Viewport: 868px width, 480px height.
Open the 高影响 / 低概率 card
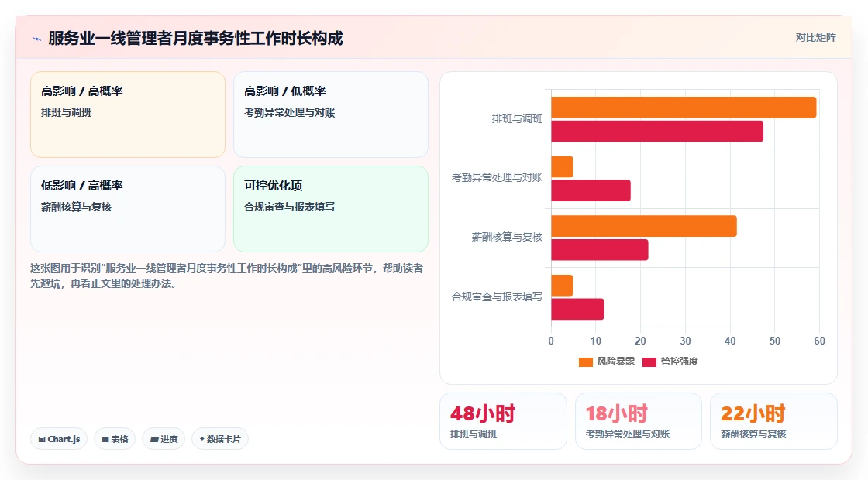pos(330,115)
